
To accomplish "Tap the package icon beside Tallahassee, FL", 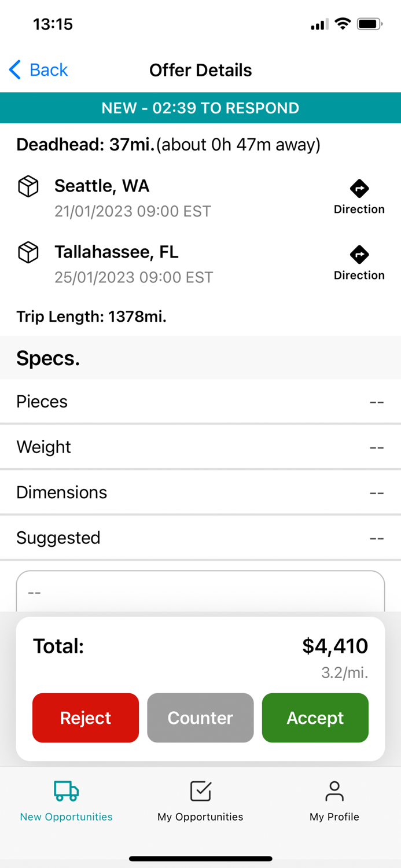I will [28, 252].
